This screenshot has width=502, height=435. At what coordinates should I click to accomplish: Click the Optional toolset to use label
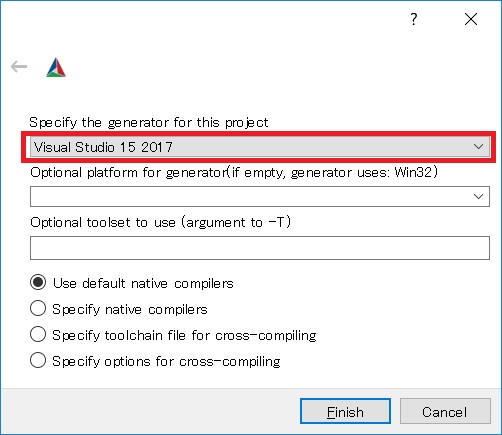click(161, 222)
